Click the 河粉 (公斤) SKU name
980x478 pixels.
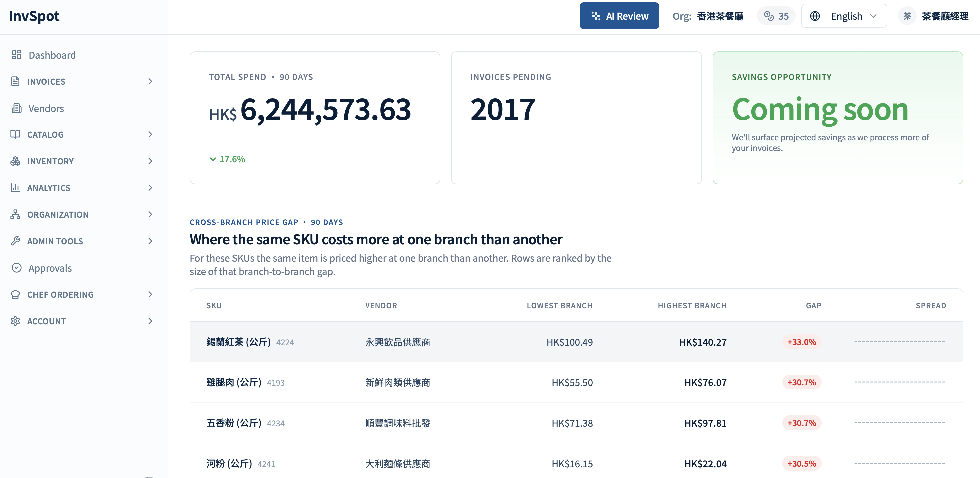pos(229,464)
